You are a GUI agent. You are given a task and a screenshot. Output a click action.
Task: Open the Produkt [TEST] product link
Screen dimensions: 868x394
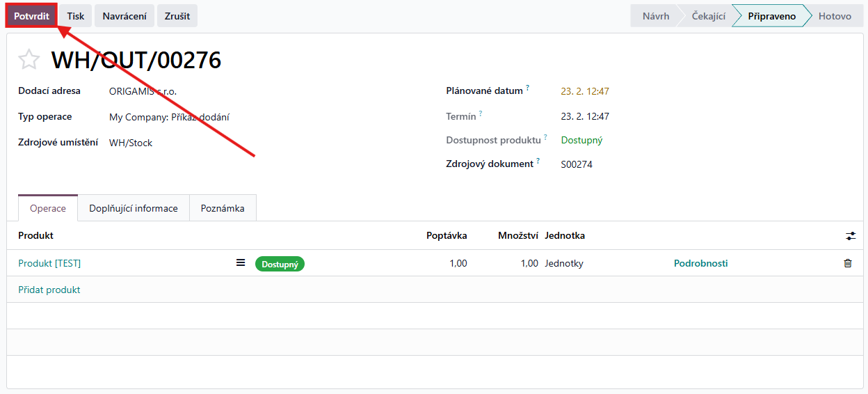[x=49, y=263]
